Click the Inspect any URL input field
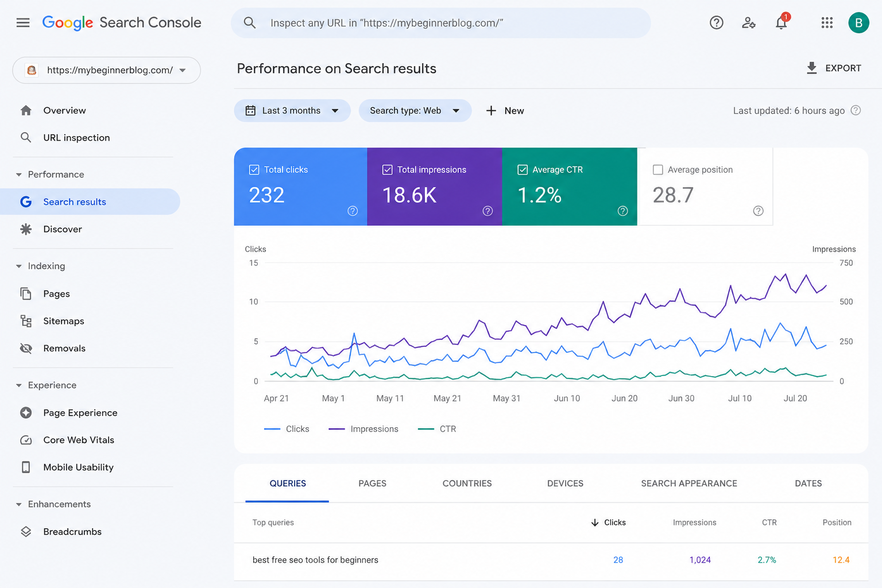This screenshot has width=882, height=588. pos(441,23)
